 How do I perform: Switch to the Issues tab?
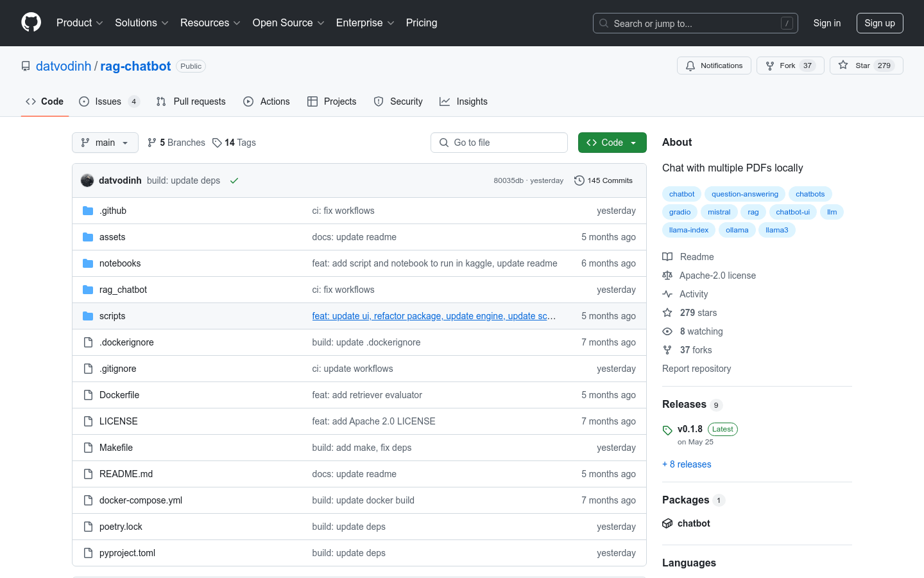pyautogui.click(x=108, y=101)
